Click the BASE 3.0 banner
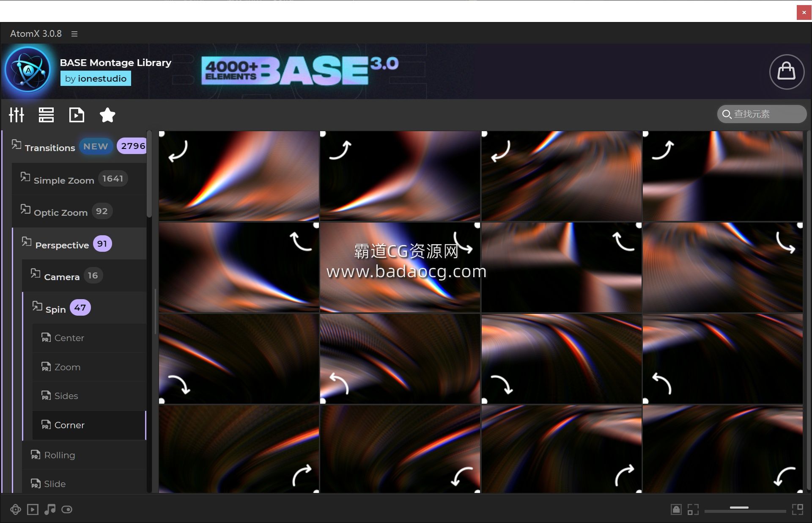The image size is (812, 523). [x=300, y=70]
